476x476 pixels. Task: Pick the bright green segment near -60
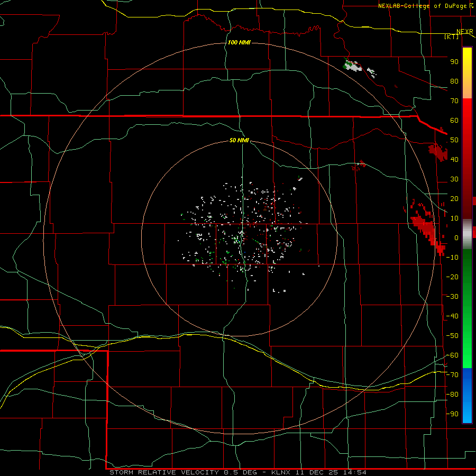467,355
